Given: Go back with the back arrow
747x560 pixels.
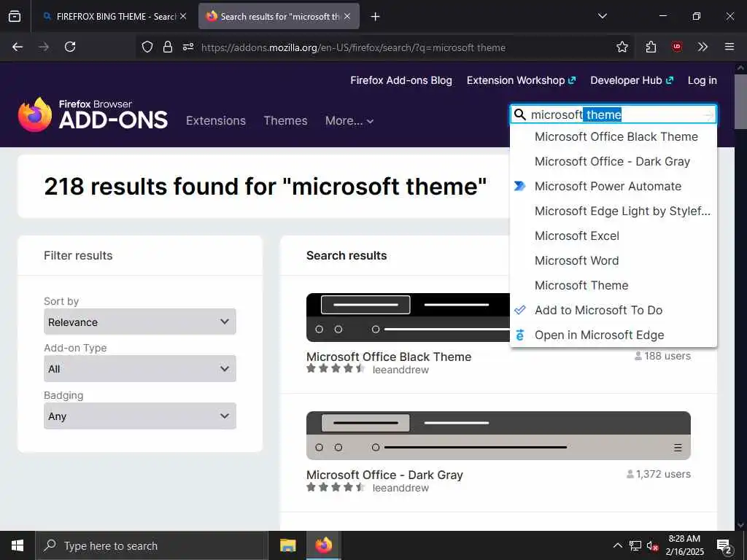Looking at the screenshot, I should click(18, 47).
